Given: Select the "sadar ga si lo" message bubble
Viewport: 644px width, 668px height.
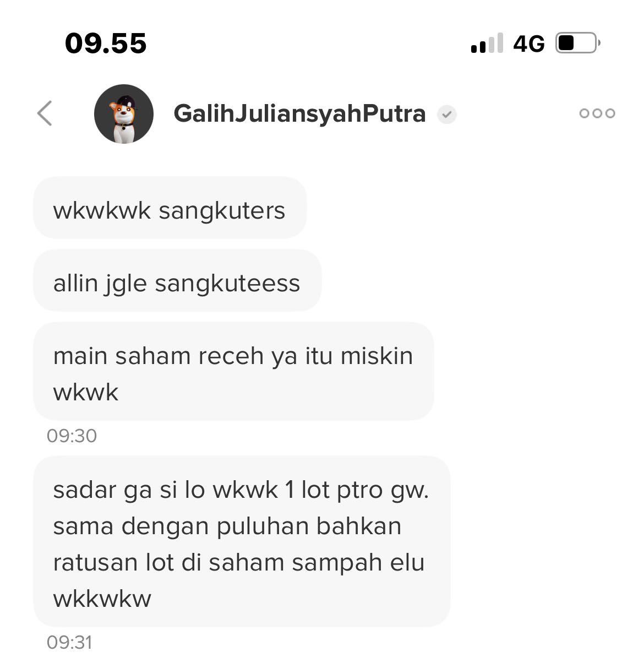Looking at the screenshot, I should pos(242,541).
